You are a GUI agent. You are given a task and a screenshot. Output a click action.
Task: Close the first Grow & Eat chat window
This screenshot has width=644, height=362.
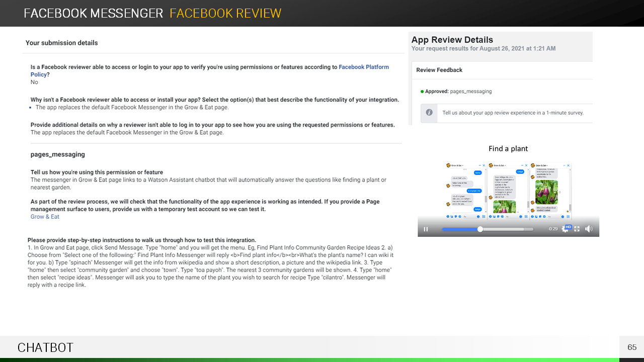(x=484, y=165)
